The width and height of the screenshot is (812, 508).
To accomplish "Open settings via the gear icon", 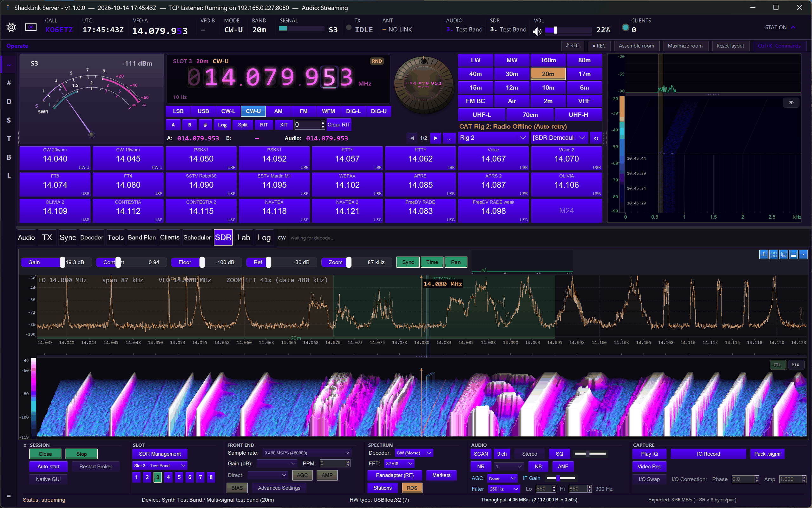I will click(x=11, y=27).
